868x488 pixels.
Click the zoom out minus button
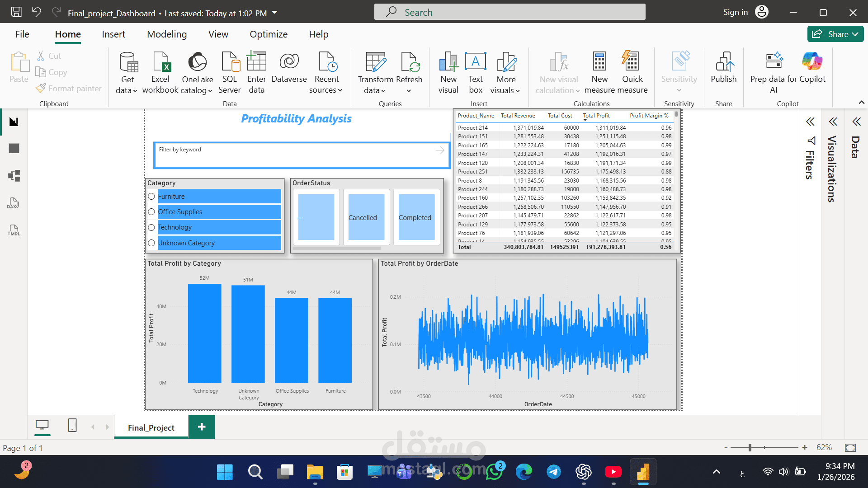726,448
